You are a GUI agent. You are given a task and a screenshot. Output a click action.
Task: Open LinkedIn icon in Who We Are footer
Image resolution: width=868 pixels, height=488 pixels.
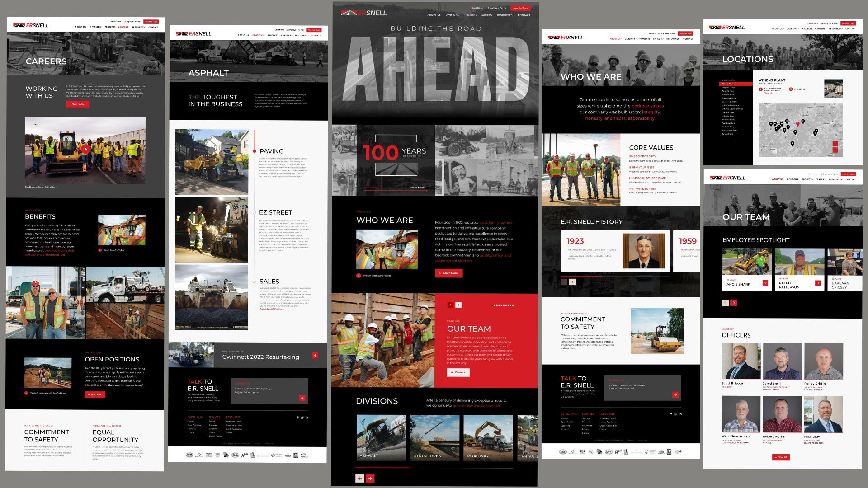tap(680, 414)
